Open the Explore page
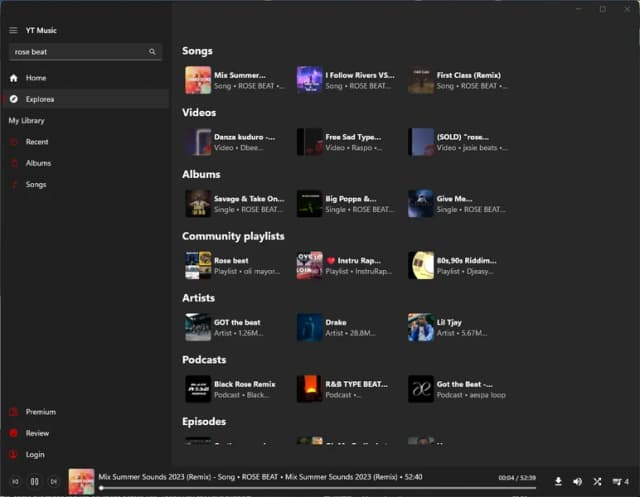This screenshot has width=640, height=497. click(x=85, y=99)
